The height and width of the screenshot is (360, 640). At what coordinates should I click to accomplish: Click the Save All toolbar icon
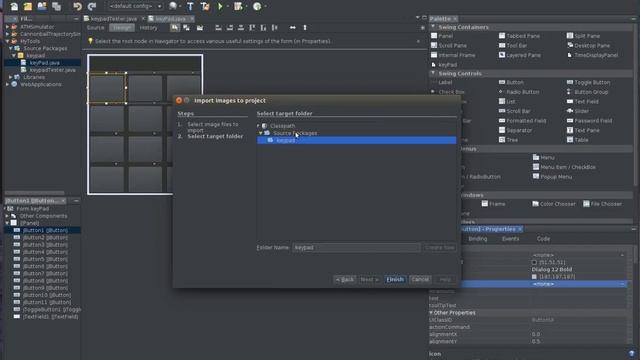pos(56,6)
